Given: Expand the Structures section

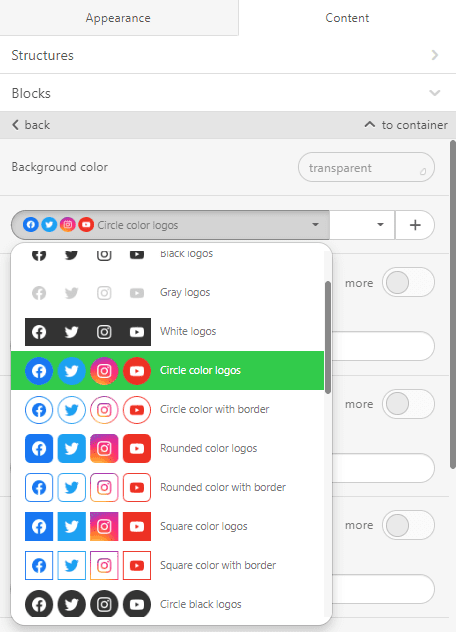Looking at the screenshot, I should point(228,55).
